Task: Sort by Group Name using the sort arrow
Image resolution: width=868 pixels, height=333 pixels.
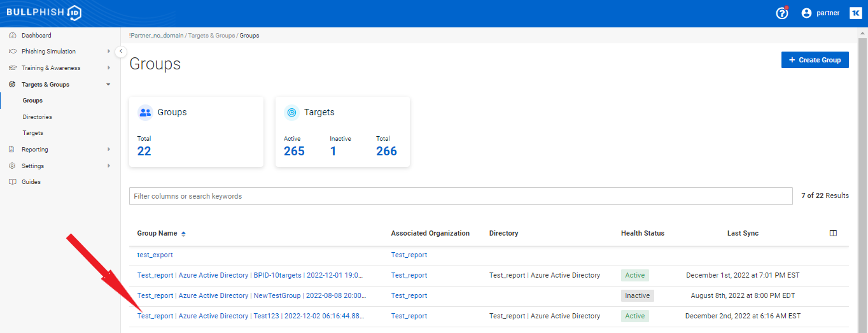Action: coord(183,234)
